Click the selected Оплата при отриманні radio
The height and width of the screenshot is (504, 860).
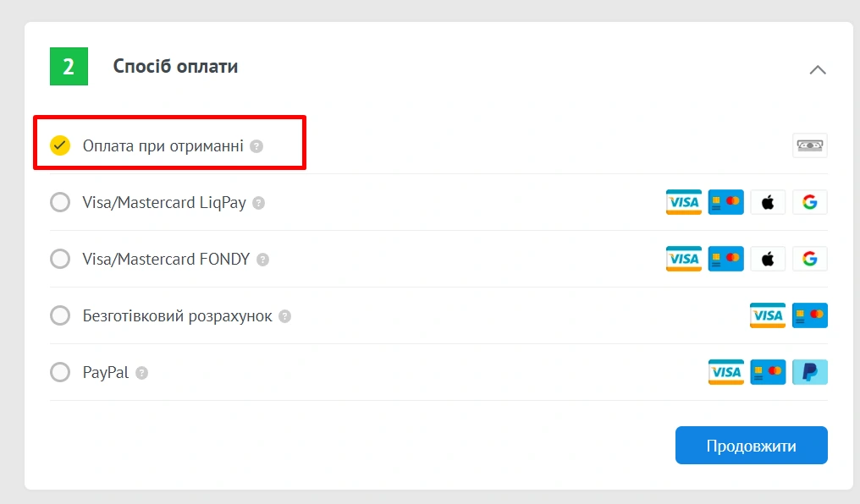click(x=60, y=145)
